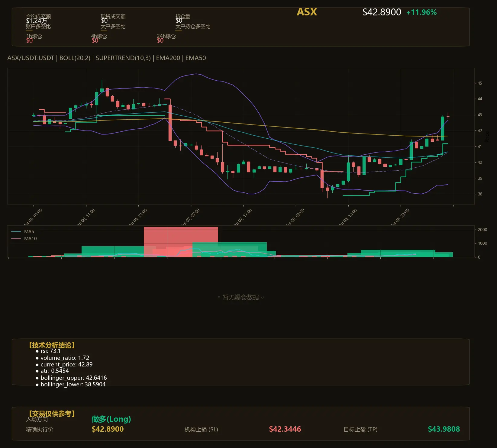Click the Jul 08, 13:00 time axis label
497x448 pixels.
[x=348, y=218]
